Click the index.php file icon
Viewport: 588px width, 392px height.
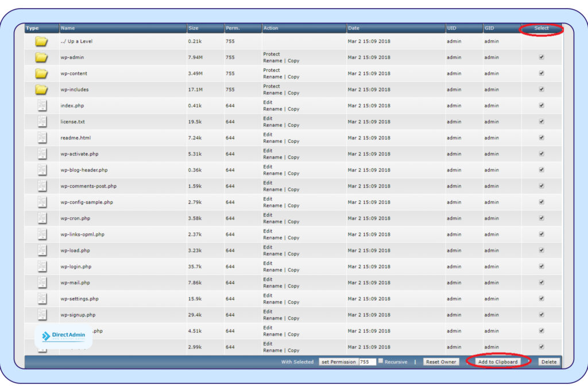[42, 106]
